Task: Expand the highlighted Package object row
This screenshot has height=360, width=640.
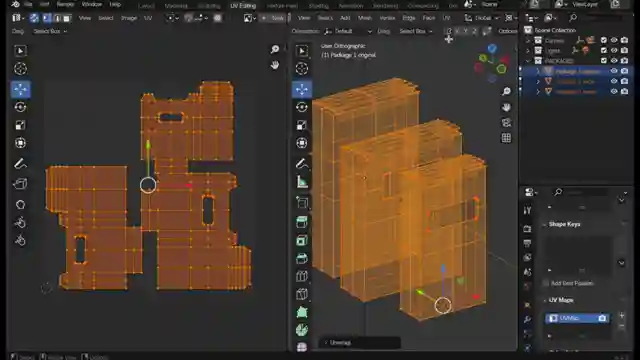Action: pos(538,71)
